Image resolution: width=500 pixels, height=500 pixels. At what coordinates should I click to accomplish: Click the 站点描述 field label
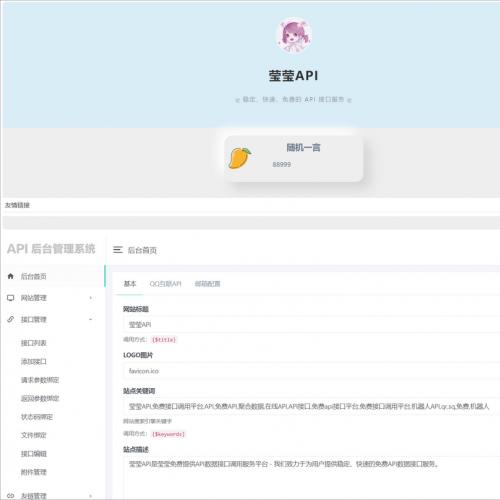pyautogui.click(x=136, y=449)
